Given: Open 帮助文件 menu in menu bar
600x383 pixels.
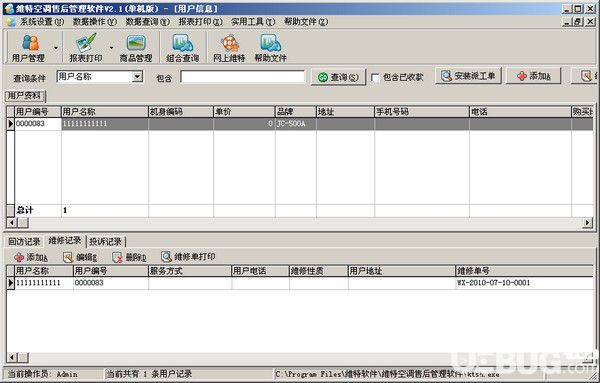Looking at the screenshot, I should tap(306, 22).
